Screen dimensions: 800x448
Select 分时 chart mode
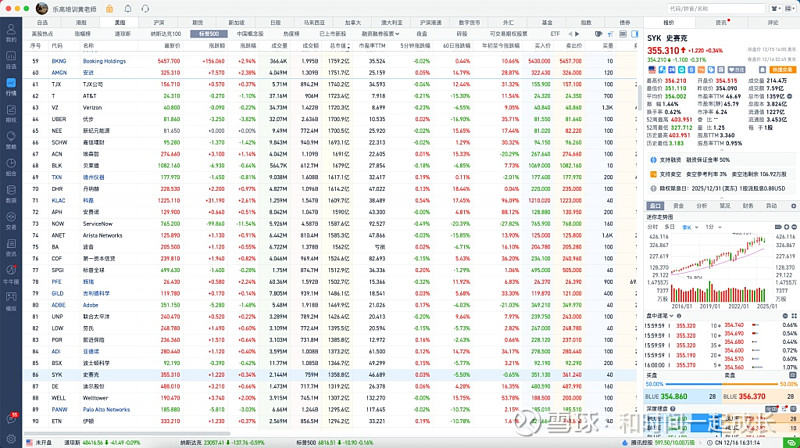pos(653,227)
